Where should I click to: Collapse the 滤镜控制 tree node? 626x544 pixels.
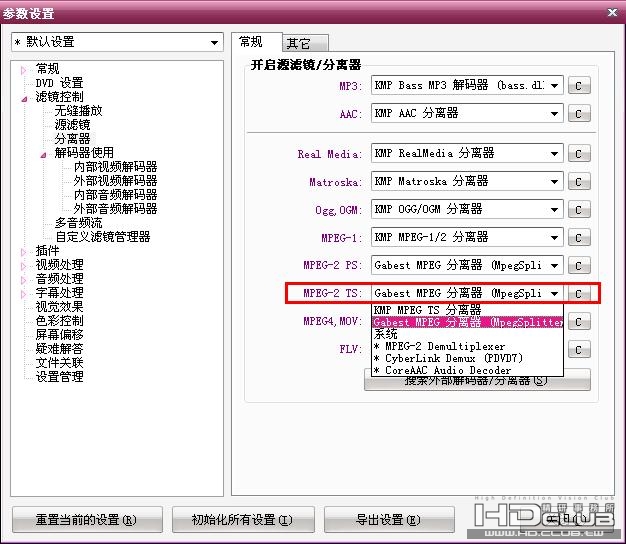point(24,99)
